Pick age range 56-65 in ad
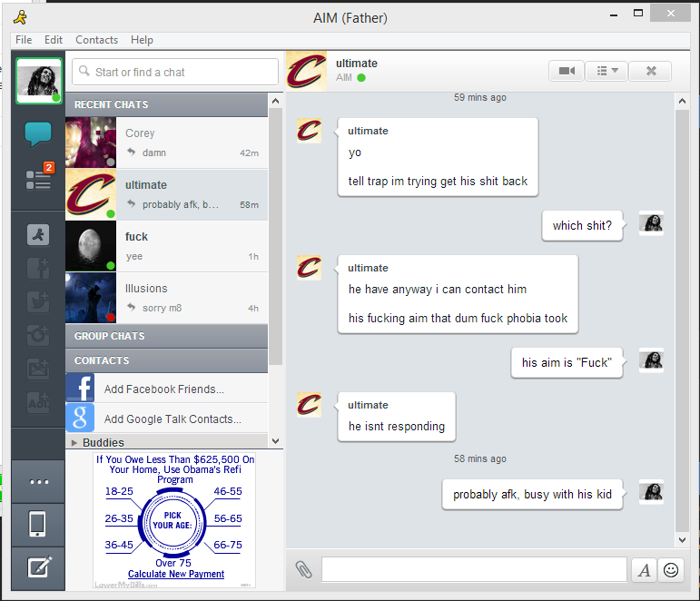This screenshot has height=601, width=700. 228,518
